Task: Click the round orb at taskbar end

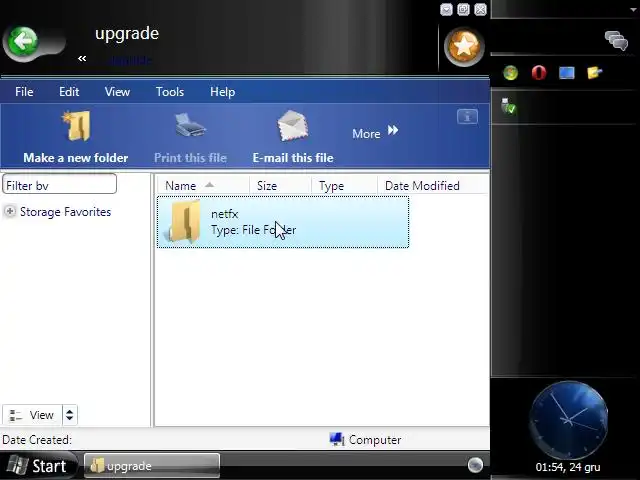Action: coord(475,464)
